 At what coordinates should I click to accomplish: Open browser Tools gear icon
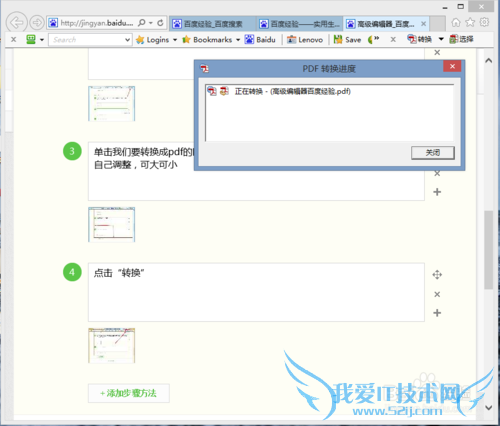(484, 22)
